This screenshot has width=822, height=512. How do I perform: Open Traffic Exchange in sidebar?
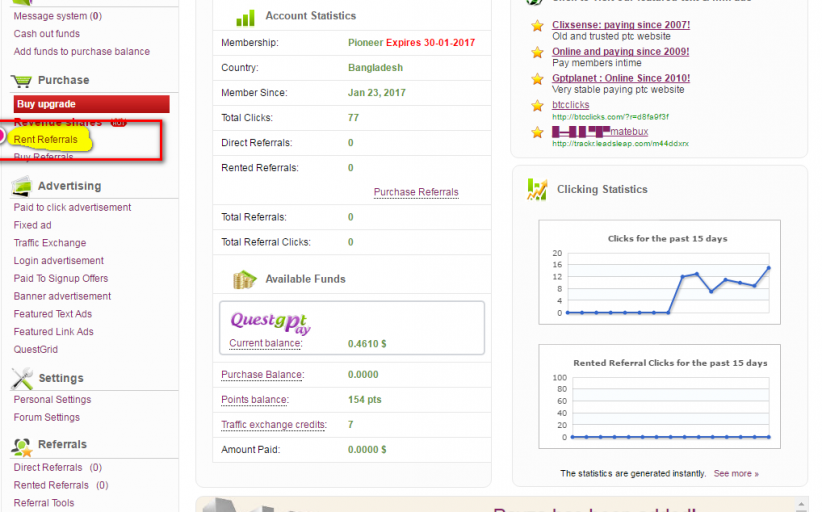click(x=50, y=243)
